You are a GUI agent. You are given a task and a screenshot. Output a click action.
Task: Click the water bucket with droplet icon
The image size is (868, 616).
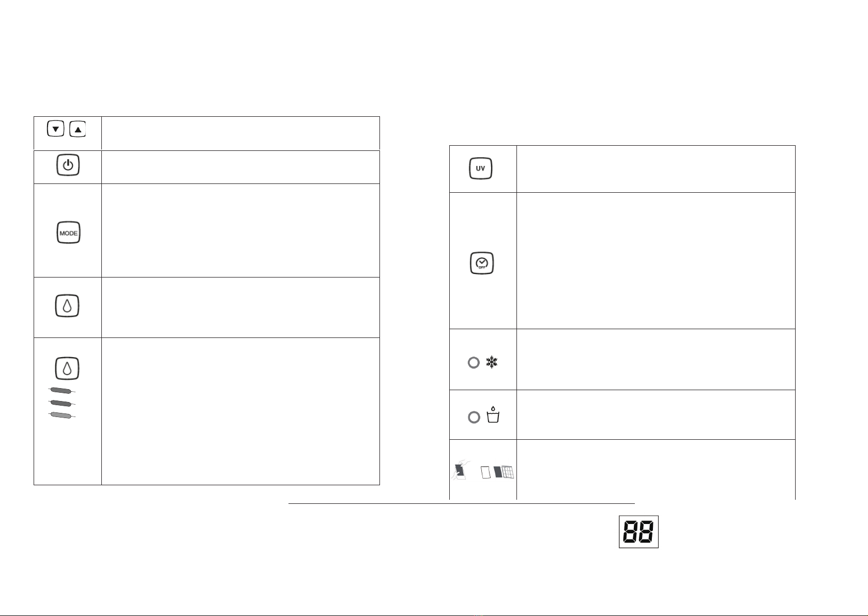point(493,415)
